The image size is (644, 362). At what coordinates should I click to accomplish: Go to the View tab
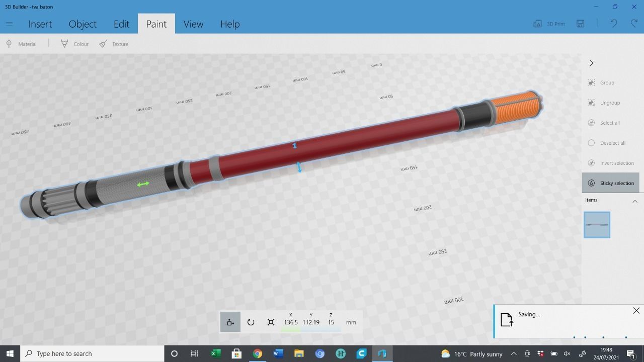(193, 24)
